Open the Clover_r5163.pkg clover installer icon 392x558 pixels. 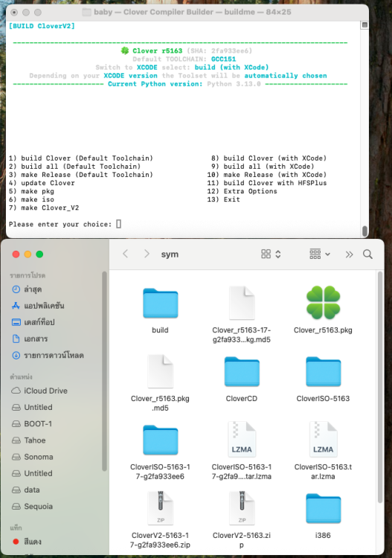pyautogui.click(x=323, y=303)
